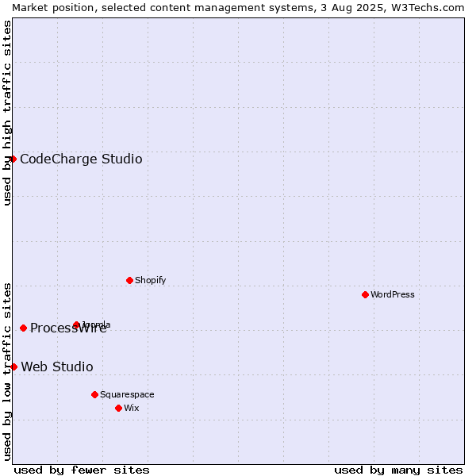Click the 'used by low traffic sites' axis label
Screen dimensions: 476x476
point(6,372)
